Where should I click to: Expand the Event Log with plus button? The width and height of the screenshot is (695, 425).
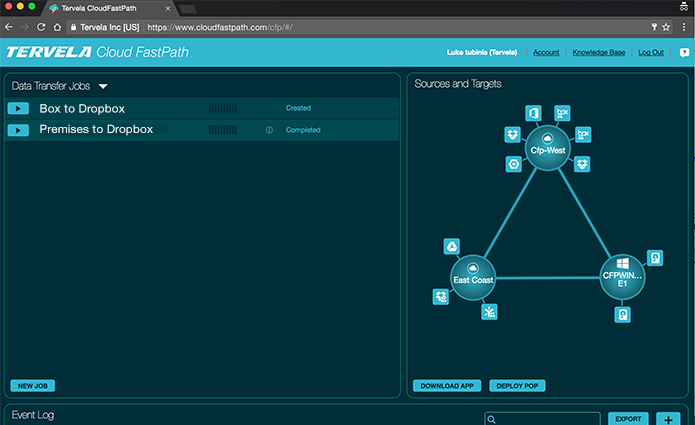click(x=667, y=419)
